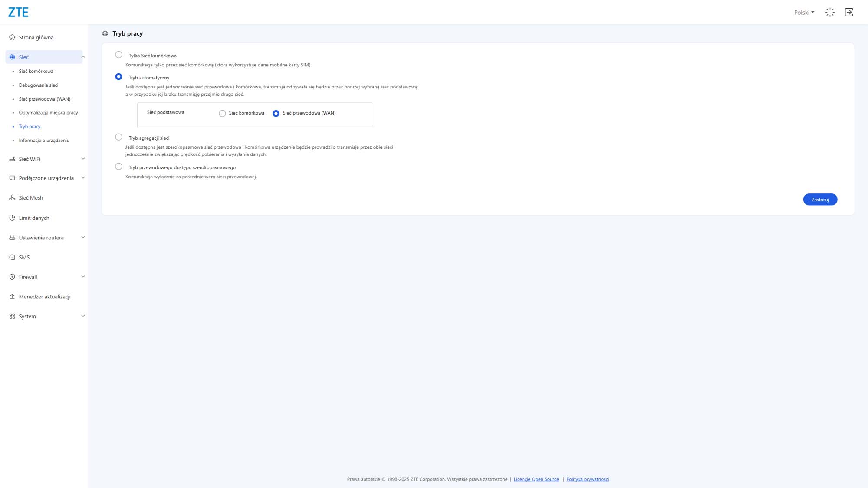This screenshot has width=868, height=488.
Task: Click the shield icon beside Firewall
Action: pyautogui.click(x=12, y=277)
